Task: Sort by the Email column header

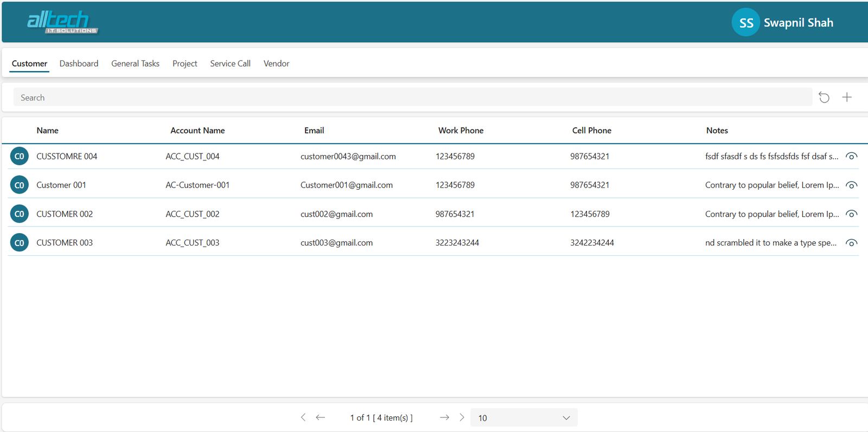Action: pos(314,131)
